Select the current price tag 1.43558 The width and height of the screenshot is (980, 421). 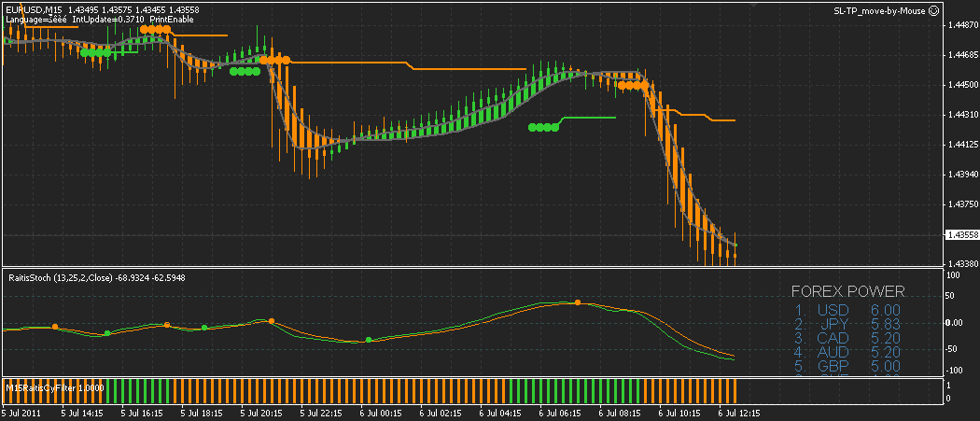tap(959, 235)
